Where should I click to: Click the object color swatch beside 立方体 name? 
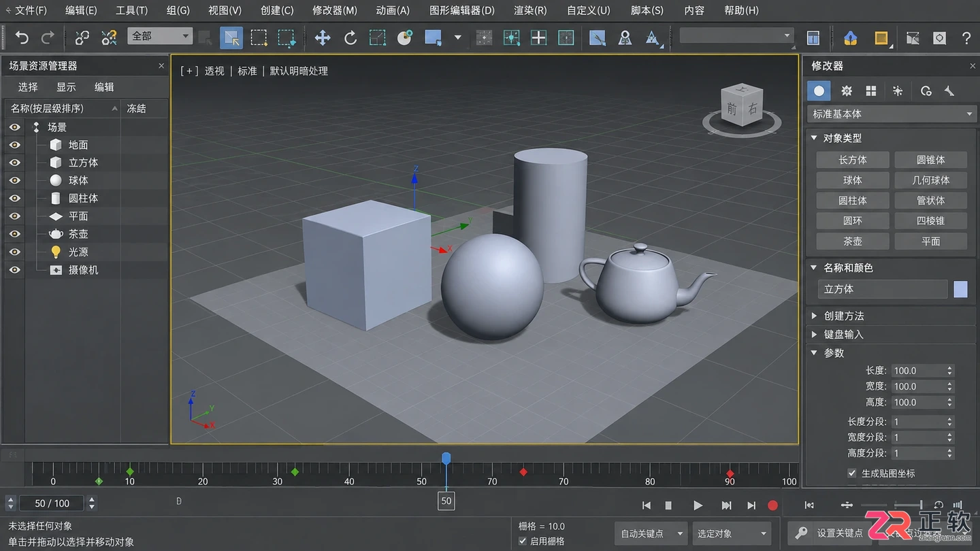tap(960, 289)
